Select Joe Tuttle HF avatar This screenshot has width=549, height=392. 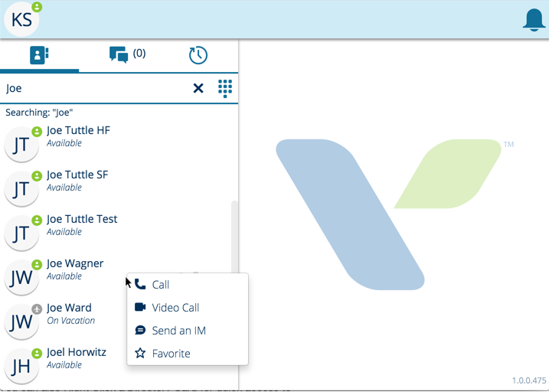coord(21,144)
